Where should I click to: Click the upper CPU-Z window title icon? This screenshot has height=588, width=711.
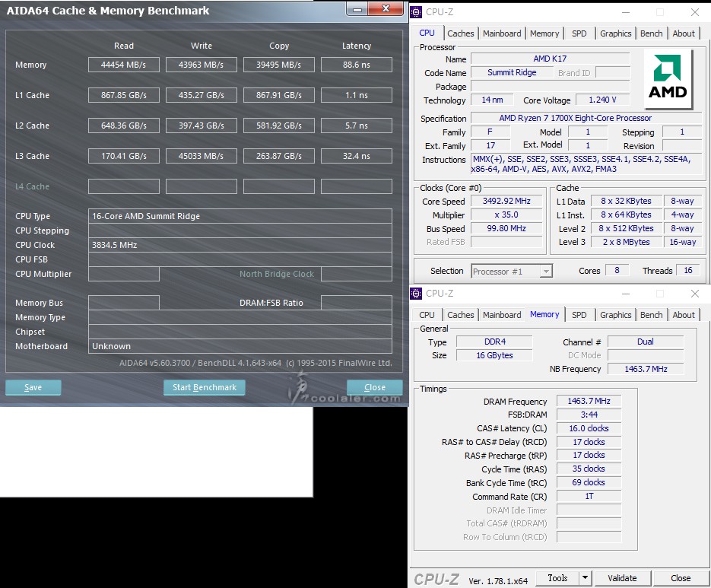point(416,12)
